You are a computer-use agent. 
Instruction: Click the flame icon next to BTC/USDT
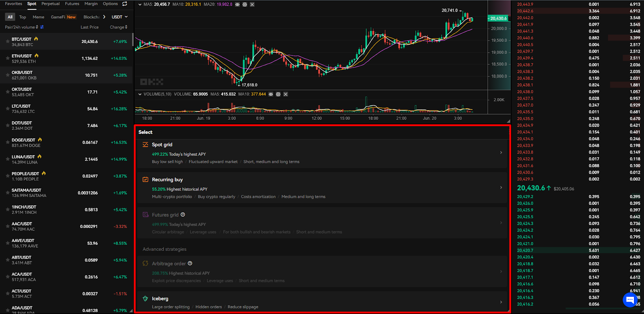(x=36, y=39)
